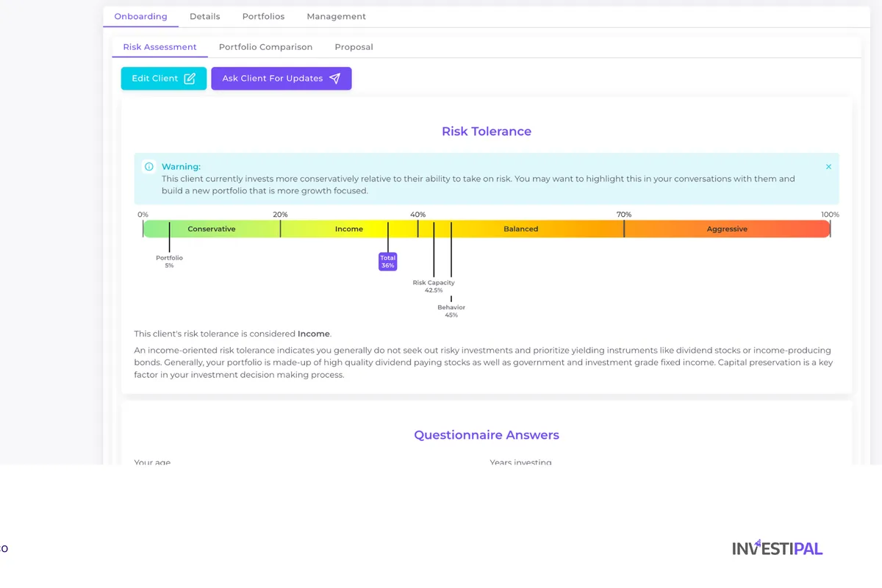Select the Risk Assessment sub-tab
Screen dimensions: 882x588
159,47
